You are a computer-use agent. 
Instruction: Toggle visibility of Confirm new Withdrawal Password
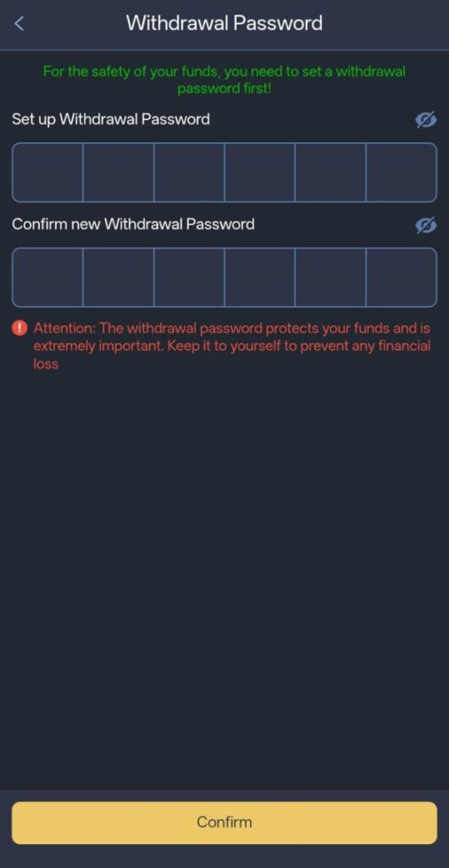click(426, 225)
